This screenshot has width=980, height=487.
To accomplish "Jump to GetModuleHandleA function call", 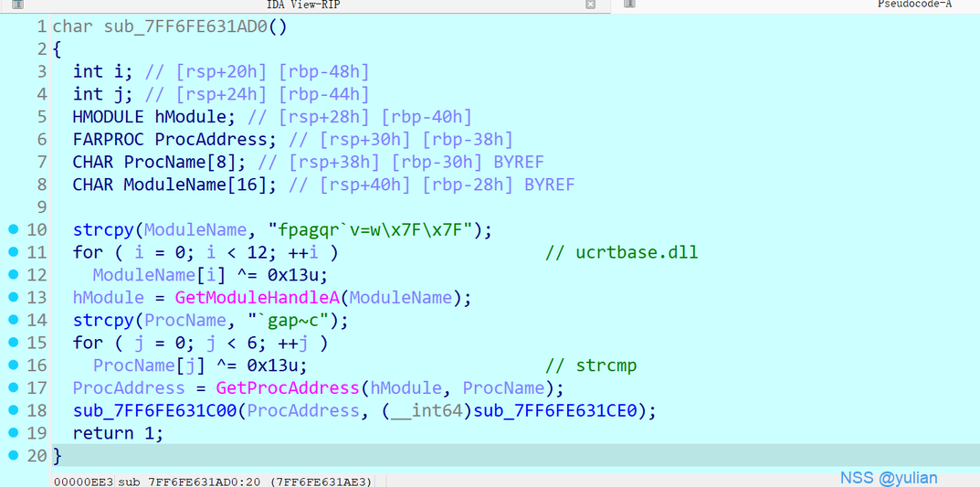I will [x=258, y=298].
